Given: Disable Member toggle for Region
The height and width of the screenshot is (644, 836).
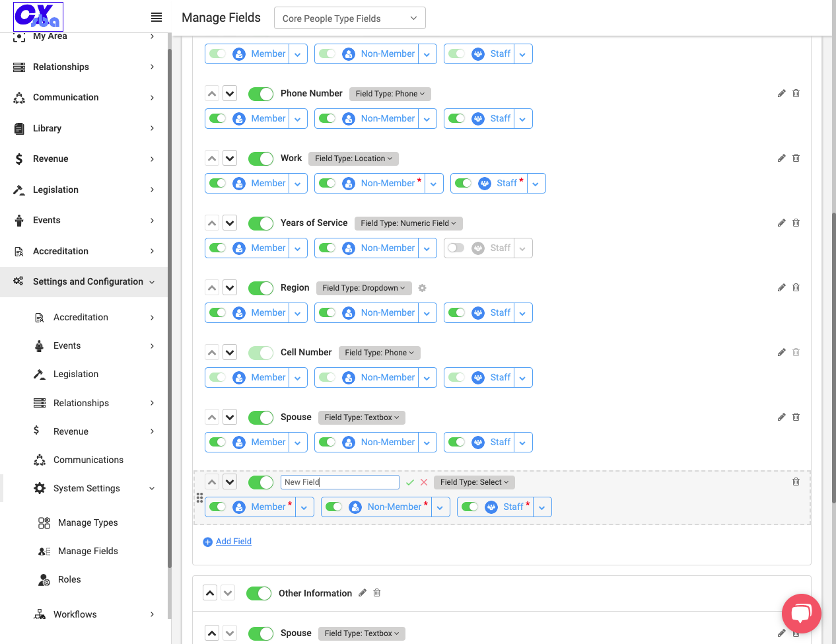Looking at the screenshot, I should 217,313.
